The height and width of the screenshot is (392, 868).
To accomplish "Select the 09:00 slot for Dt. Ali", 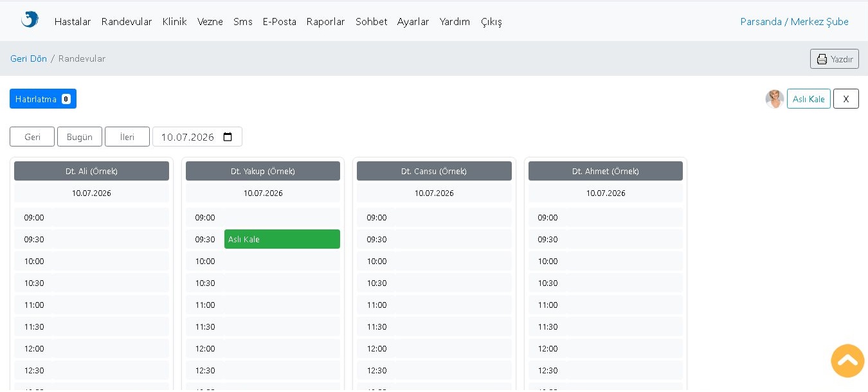I will 91,217.
